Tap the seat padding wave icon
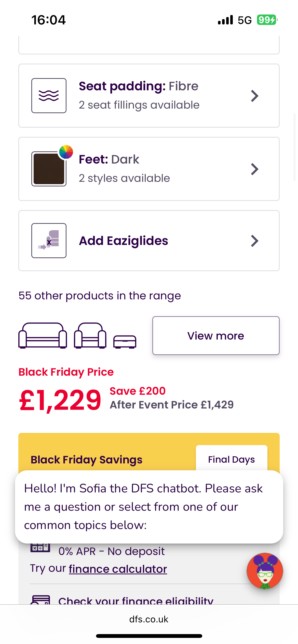 (x=49, y=96)
